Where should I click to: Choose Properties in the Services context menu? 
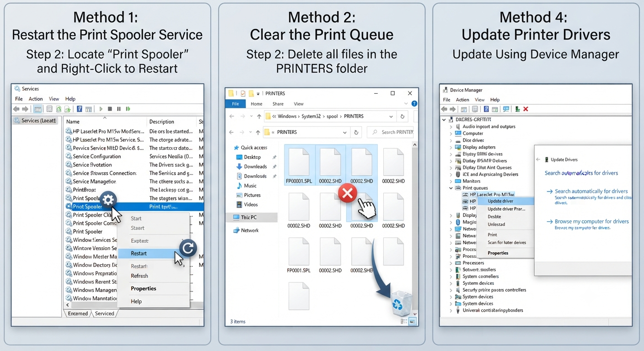click(x=144, y=289)
